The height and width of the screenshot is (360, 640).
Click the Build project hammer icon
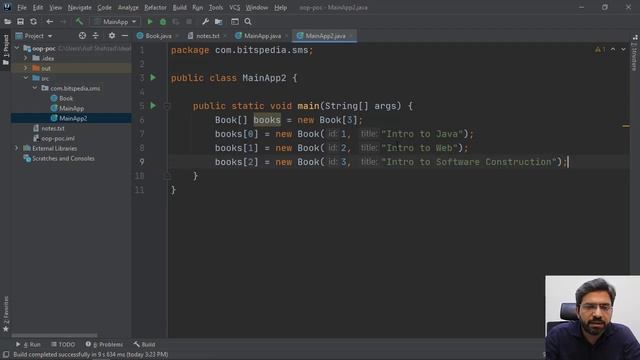79,22
